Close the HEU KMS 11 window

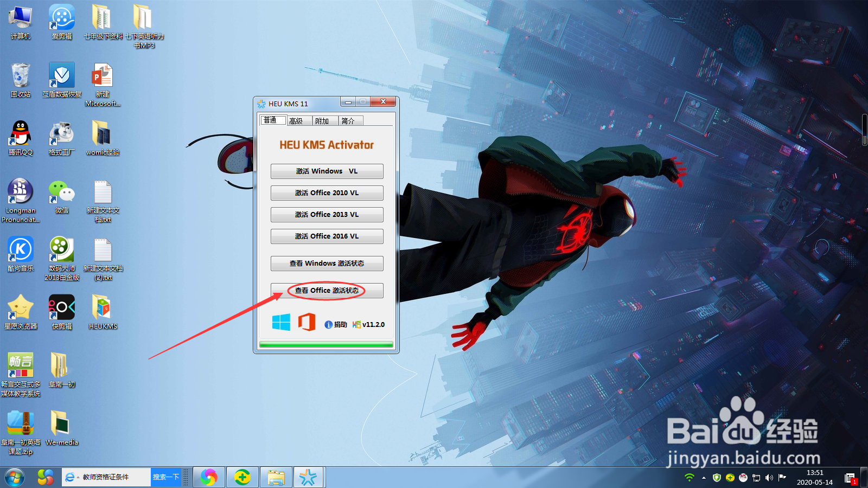[383, 102]
